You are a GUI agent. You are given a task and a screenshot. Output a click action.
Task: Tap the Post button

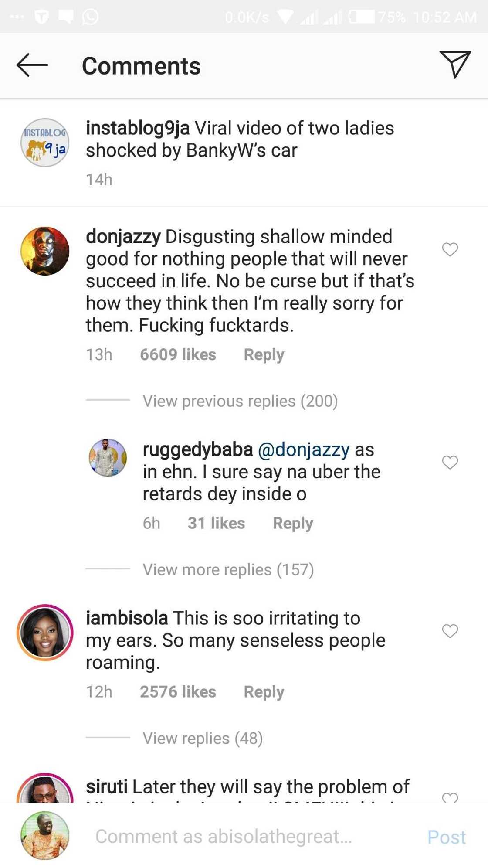point(446,835)
